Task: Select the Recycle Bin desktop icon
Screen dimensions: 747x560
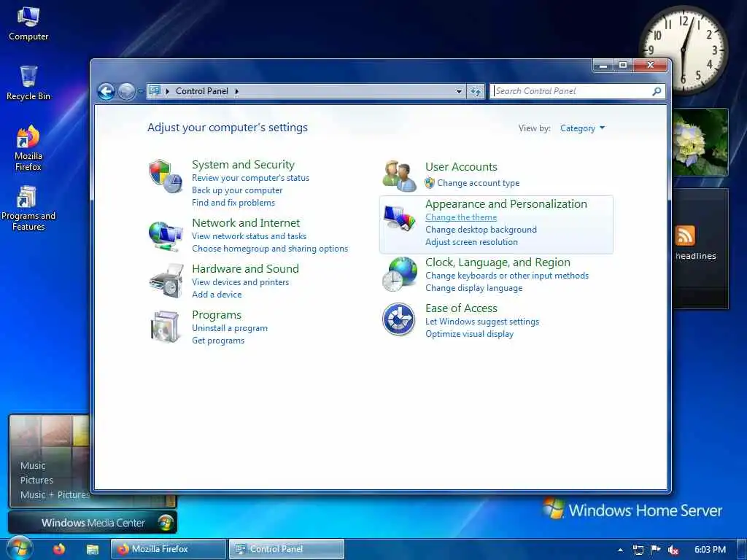Action: point(28,83)
